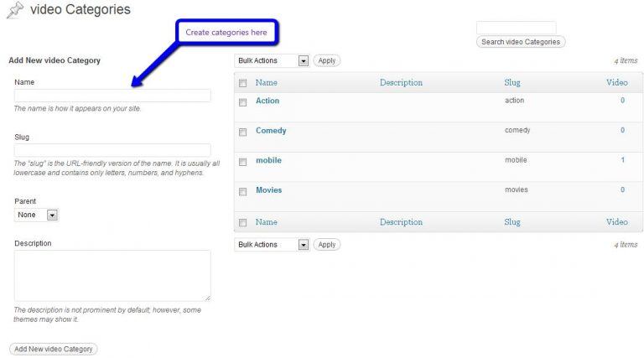Click the pushpin icon beside video Categories
Viewport: 644px width, 358px height.
[14, 11]
